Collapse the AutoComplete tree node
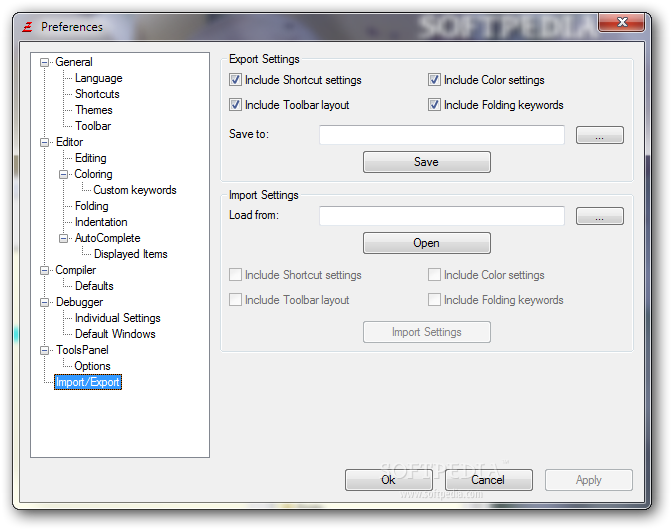 tap(63, 238)
